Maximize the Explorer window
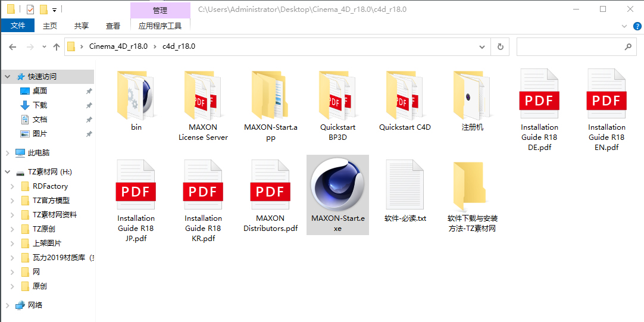Screen dimensions: 644x322 tap(603, 9)
